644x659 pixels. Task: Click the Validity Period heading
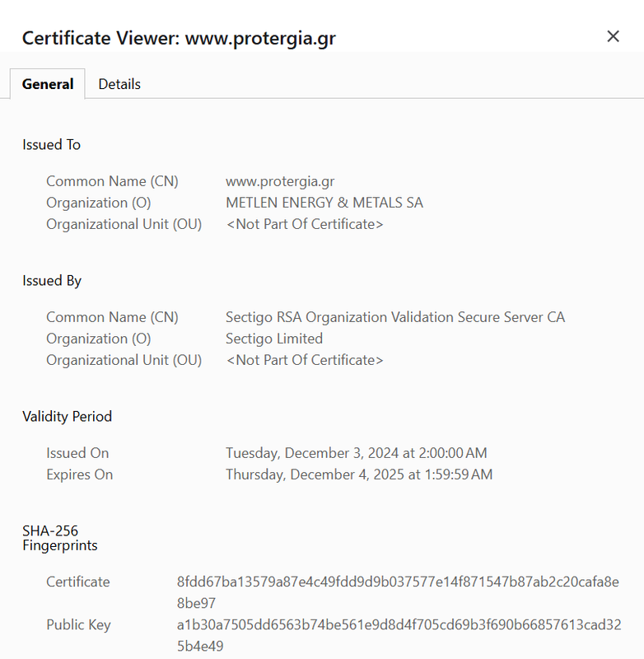tap(67, 417)
